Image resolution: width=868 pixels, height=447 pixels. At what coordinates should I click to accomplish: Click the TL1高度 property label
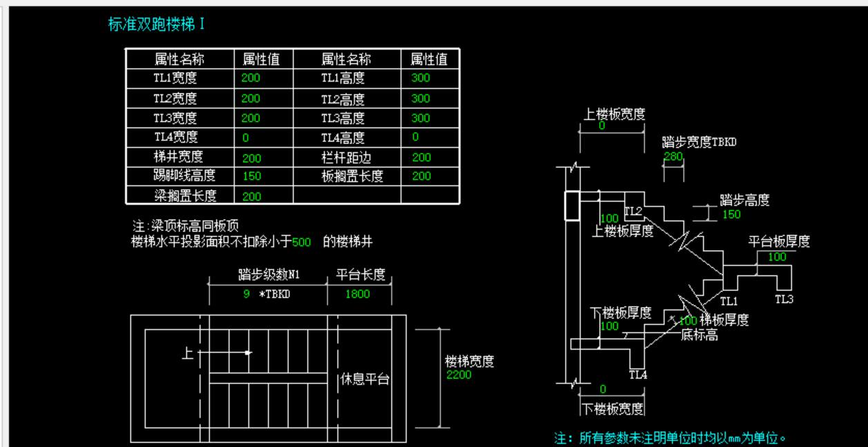click(343, 78)
